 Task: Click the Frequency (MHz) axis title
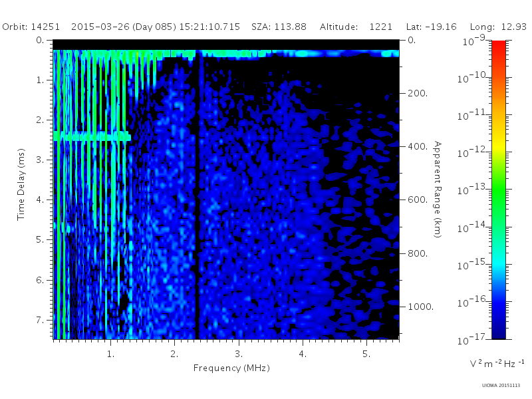pos(231,368)
